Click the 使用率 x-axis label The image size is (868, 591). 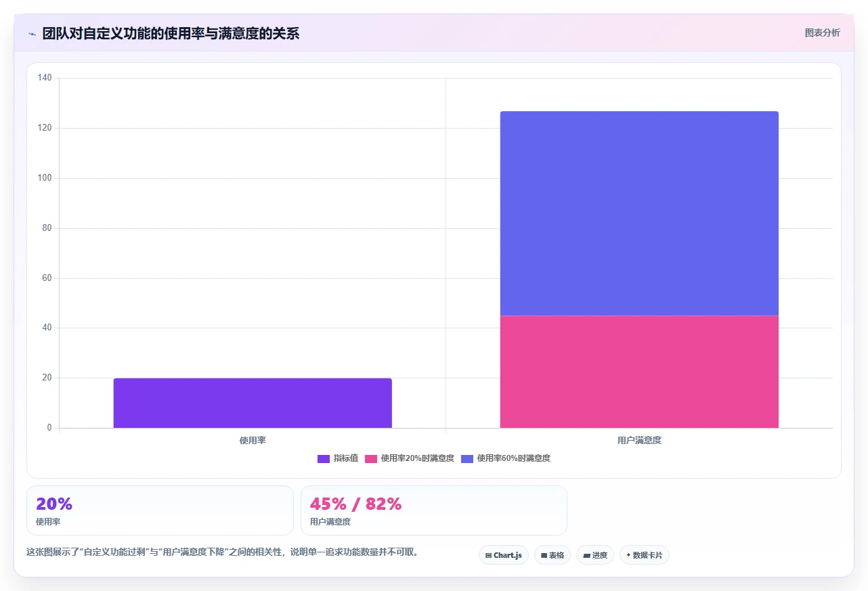coord(253,440)
